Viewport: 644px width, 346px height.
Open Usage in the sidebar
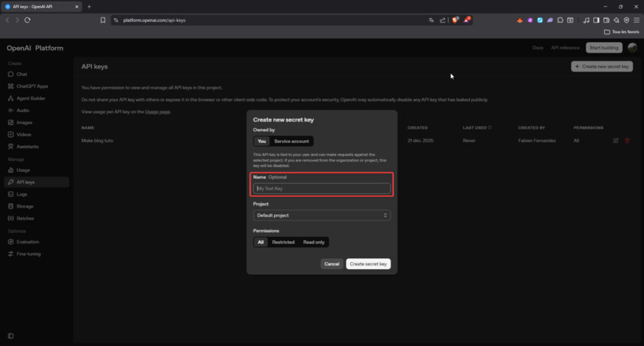point(23,170)
